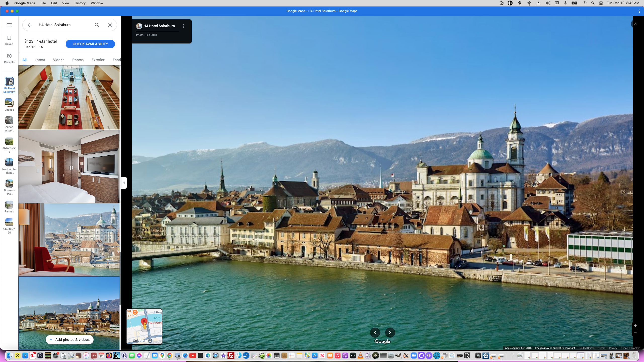Go back with the left arrow
This screenshot has height=362, width=644.
coord(29,25)
